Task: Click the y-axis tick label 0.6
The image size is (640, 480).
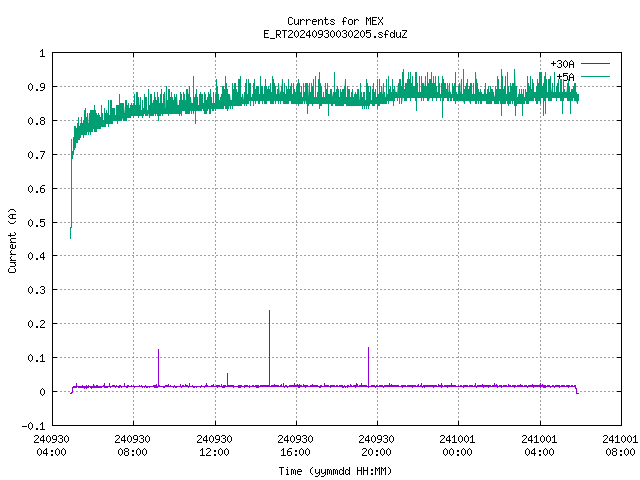Action: [x=36, y=189]
